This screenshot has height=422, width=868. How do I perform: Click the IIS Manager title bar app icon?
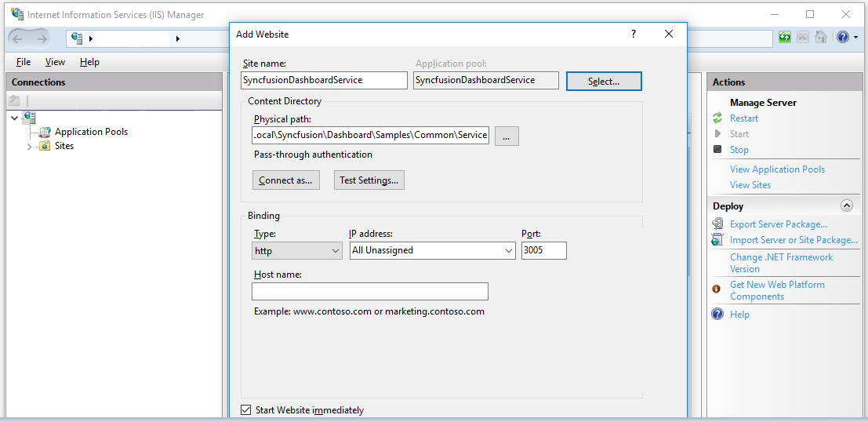16,14
